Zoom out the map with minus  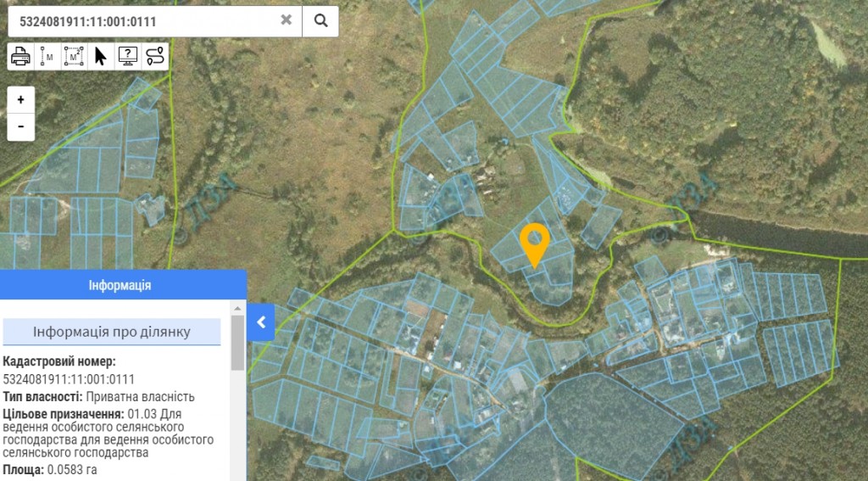pos(21,126)
